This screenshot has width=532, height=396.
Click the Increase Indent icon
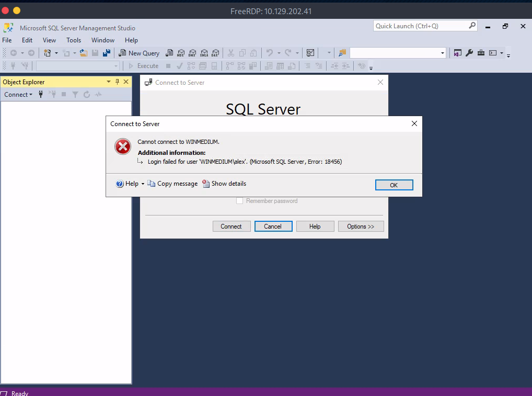(x=346, y=66)
